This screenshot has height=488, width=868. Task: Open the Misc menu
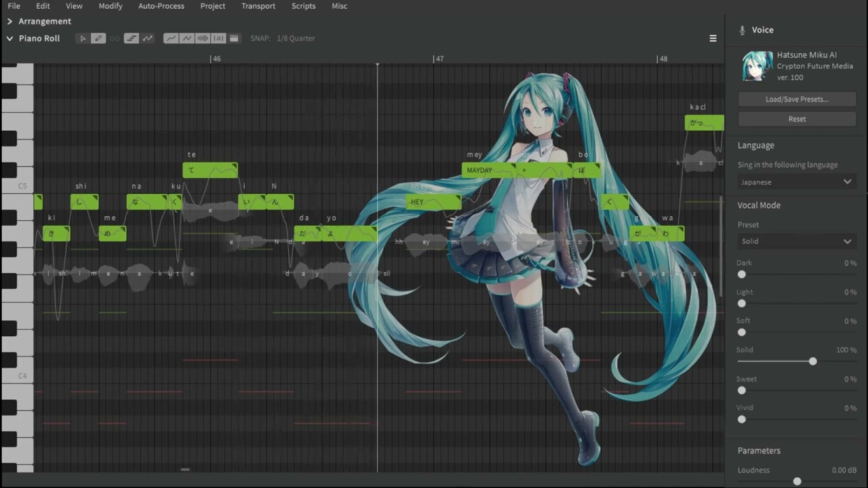pos(340,6)
